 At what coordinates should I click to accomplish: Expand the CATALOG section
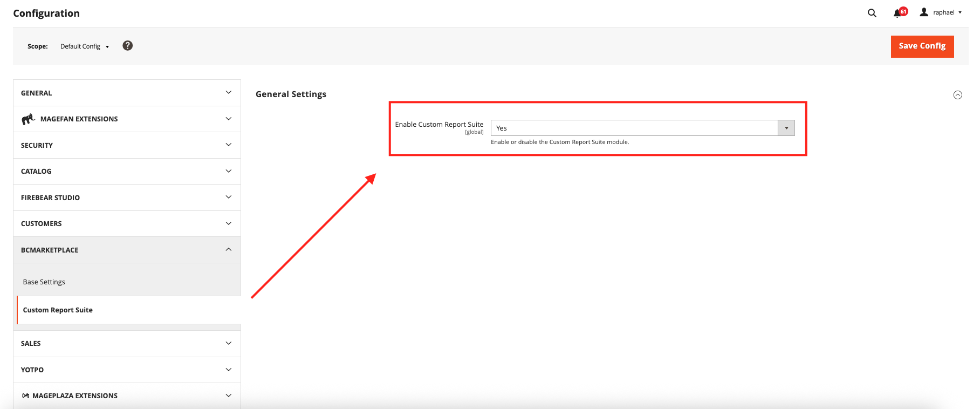[127, 172]
